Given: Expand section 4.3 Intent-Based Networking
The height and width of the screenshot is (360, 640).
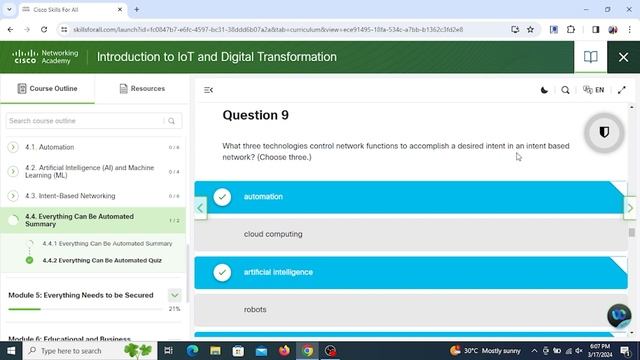Looking at the screenshot, I should pyautogui.click(x=13, y=196).
